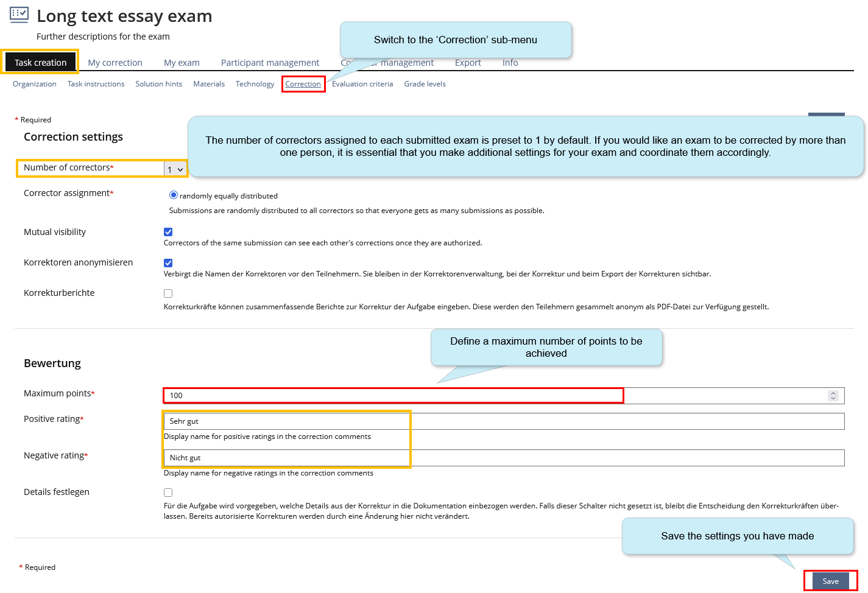This screenshot has height=593, width=868.
Task: Increase Maximum points using the stepper up arrow
Action: [x=833, y=392]
